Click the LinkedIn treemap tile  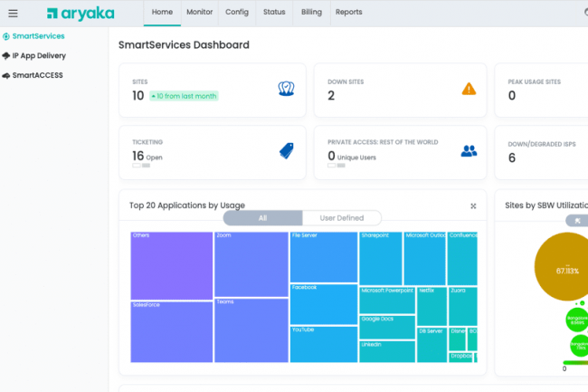click(x=387, y=351)
